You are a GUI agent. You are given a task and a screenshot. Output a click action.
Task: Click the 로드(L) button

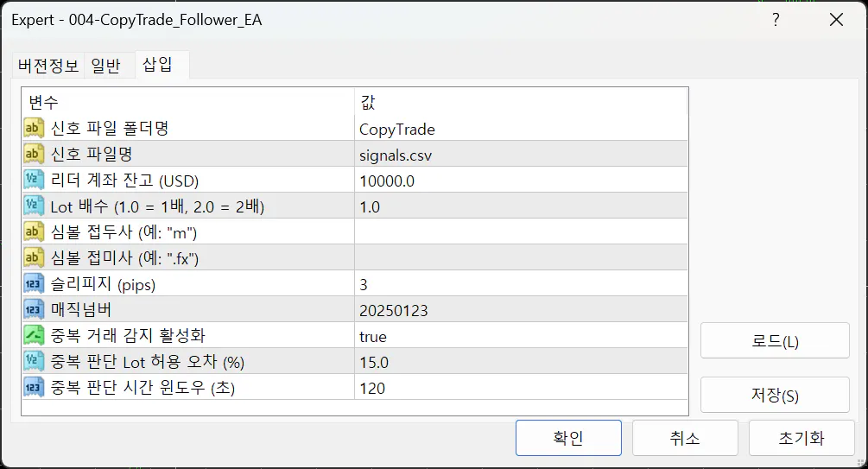pyautogui.click(x=775, y=341)
